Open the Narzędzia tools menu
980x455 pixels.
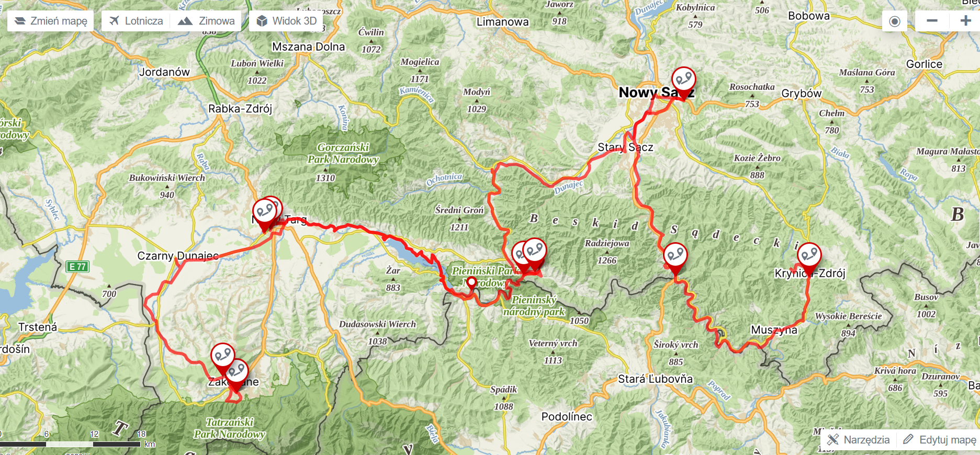click(x=859, y=440)
